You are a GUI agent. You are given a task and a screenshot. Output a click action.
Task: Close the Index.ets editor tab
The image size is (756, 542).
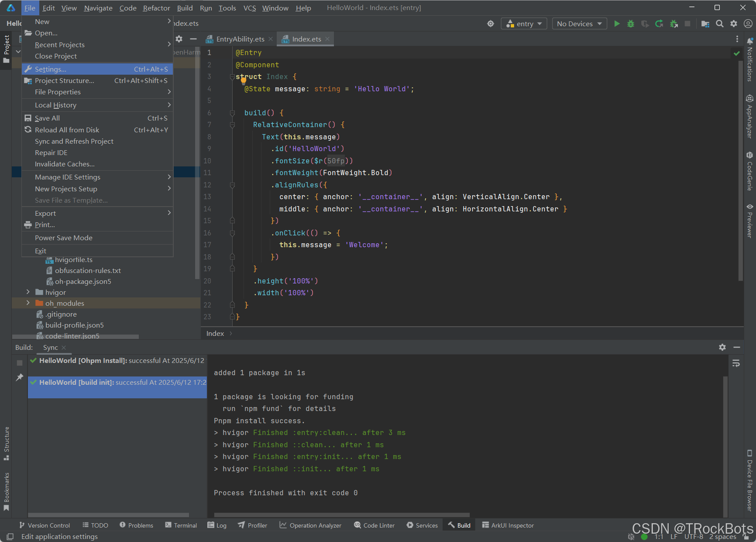pos(327,39)
